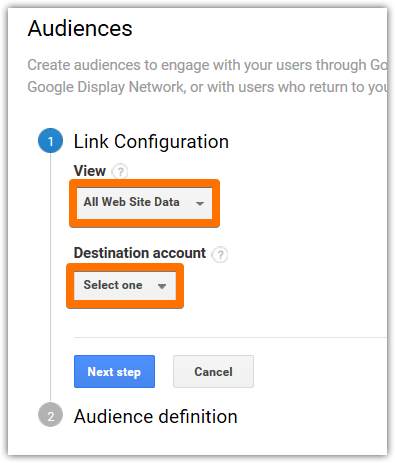This screenshot has height=463, width=395.
Task: Click the arrow icon in All Web Site Data
Action: (200, 203)
